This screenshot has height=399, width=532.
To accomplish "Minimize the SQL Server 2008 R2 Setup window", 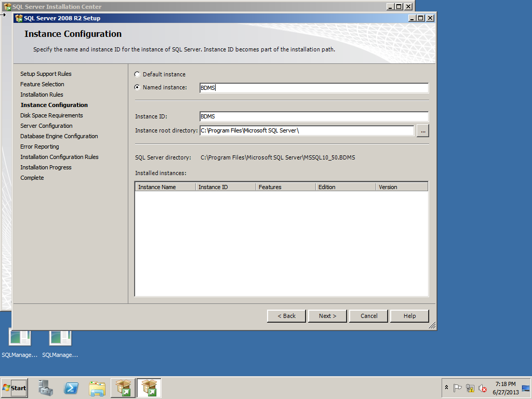I will click(412, 18).
